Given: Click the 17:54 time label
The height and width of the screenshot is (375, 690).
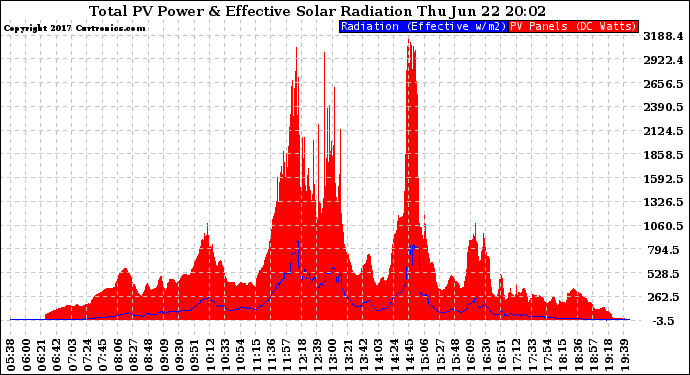Looking at the screenshot, I should pos(547,355).
